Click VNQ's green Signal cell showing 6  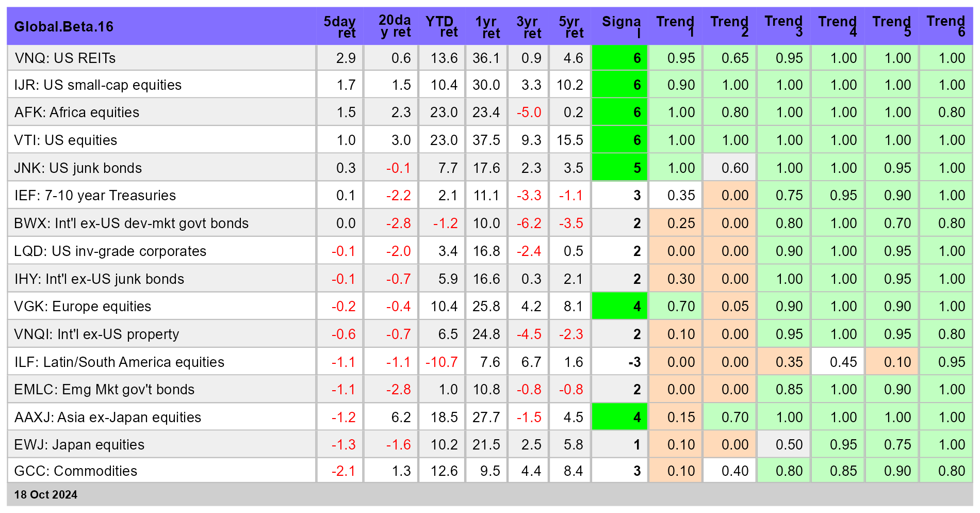(x=619, y=58)
